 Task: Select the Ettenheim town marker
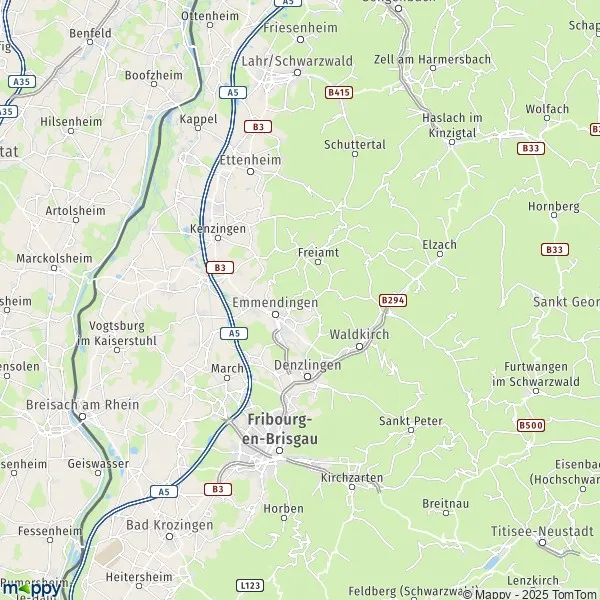pyautogui.click(x=250, y=171)
